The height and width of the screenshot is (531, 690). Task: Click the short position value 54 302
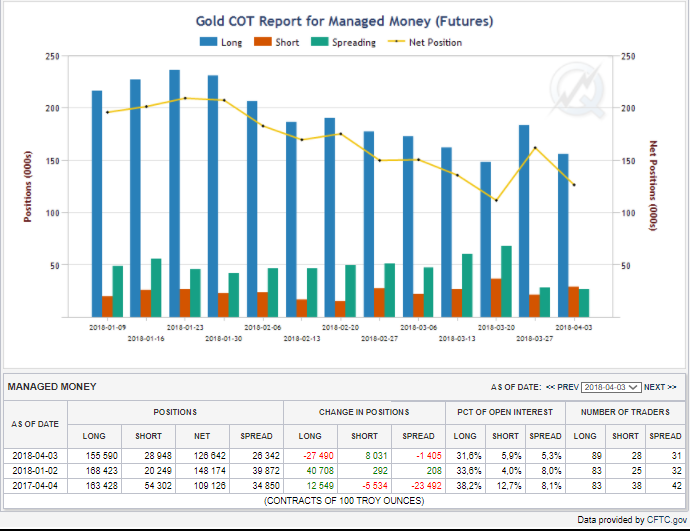[158, 486]
